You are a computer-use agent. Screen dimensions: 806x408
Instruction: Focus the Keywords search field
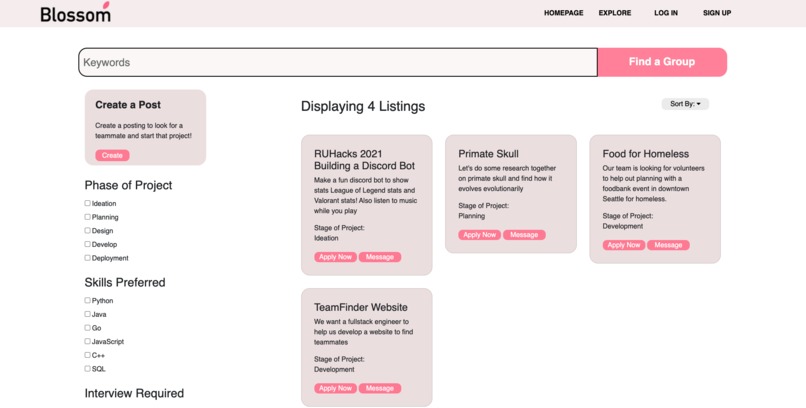[x=338, y=62]
